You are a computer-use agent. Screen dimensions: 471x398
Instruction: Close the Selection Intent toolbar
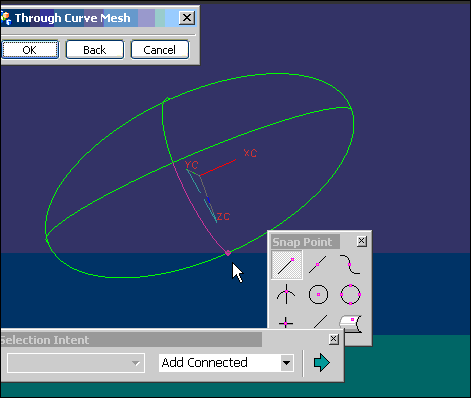(333, 339)
